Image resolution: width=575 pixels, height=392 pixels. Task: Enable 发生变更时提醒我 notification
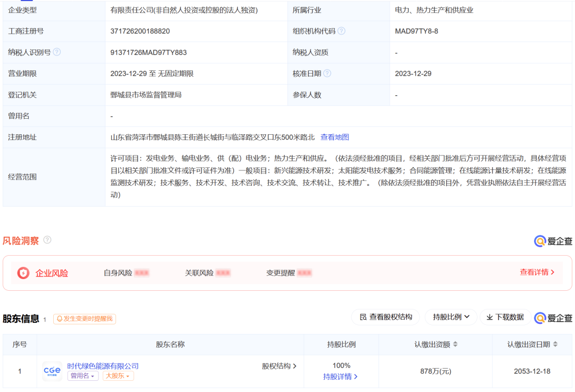pyautogui.click(x=85, y=319)
